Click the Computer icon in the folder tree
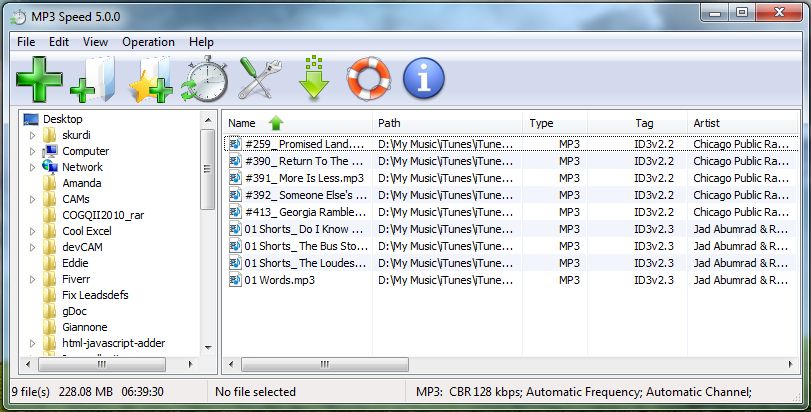811x412 pixels. coord(50,151)
